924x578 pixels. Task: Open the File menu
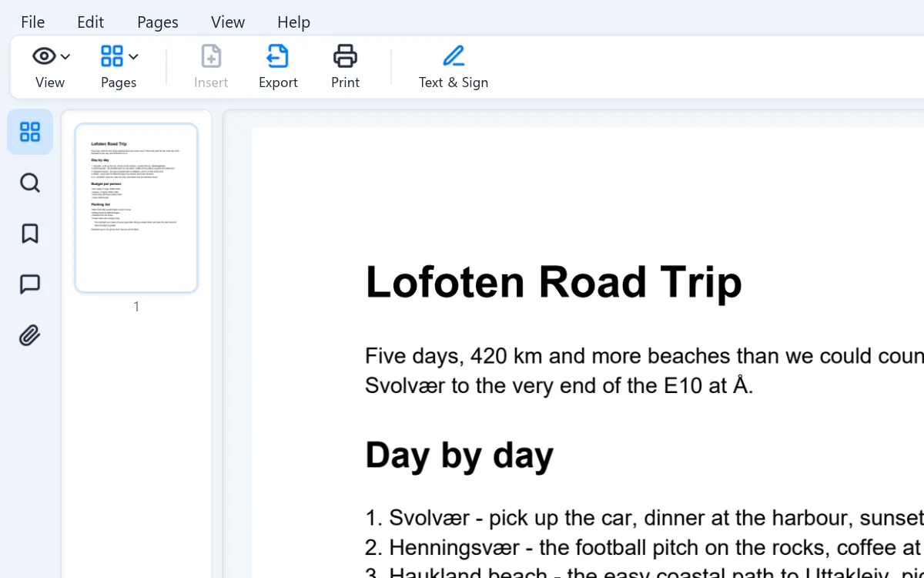32,22
